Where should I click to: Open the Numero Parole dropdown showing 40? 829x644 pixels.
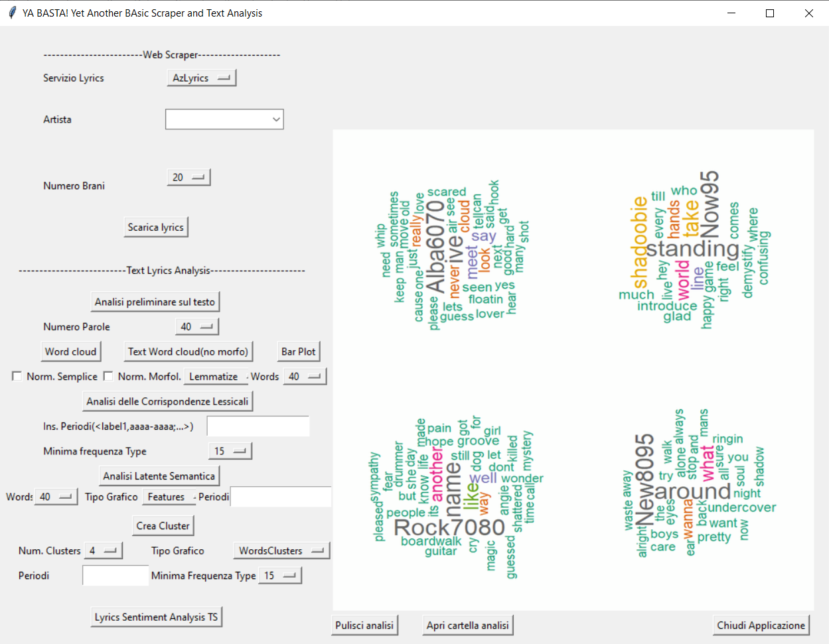point(196,326)
